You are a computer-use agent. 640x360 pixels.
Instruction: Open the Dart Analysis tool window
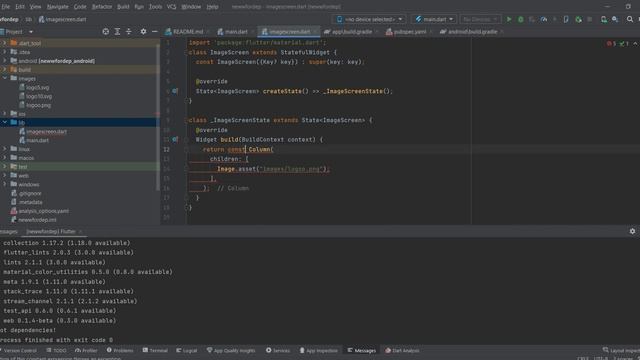coord(402,350)
